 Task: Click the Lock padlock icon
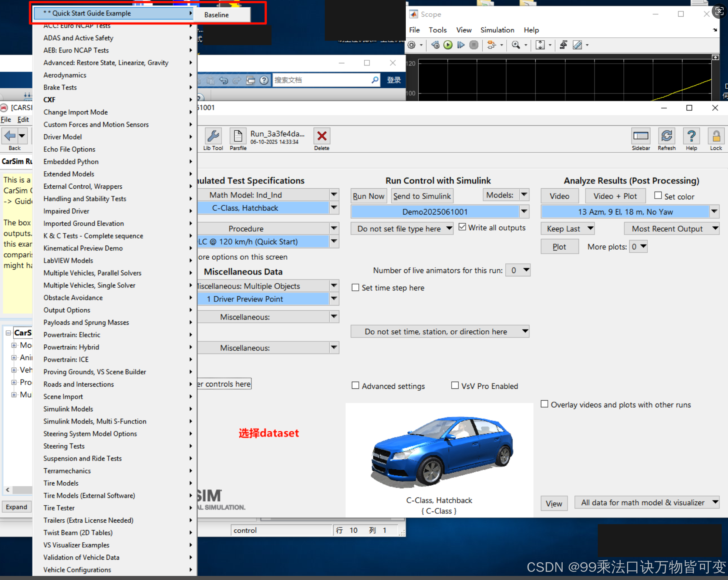pyautogui.click(x=715, y=136)
